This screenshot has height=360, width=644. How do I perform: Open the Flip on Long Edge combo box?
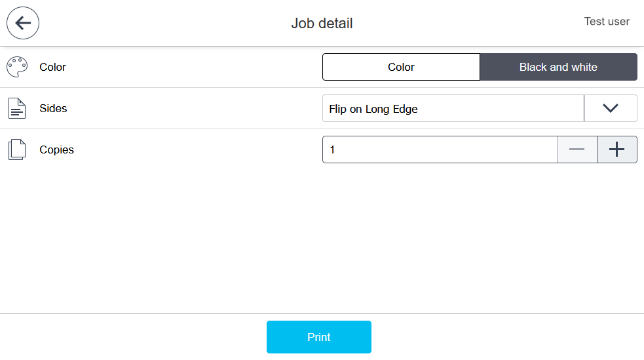[452, 109]
